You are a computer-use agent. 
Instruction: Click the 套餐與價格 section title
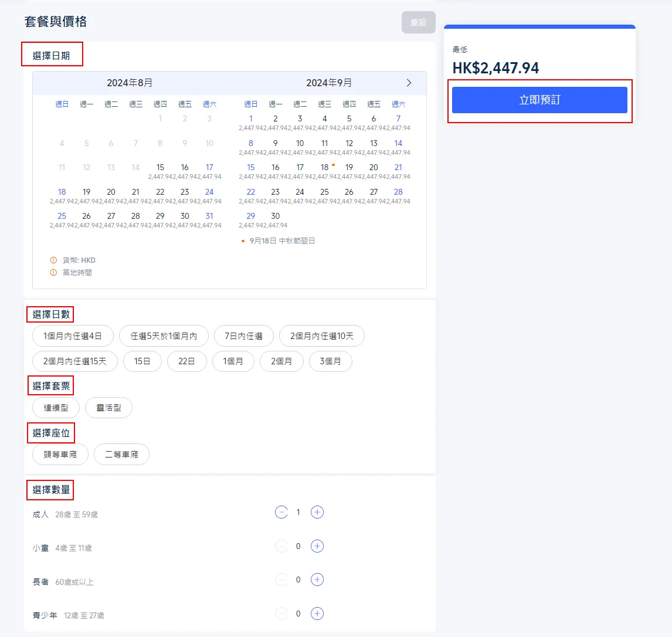(55, 22)
